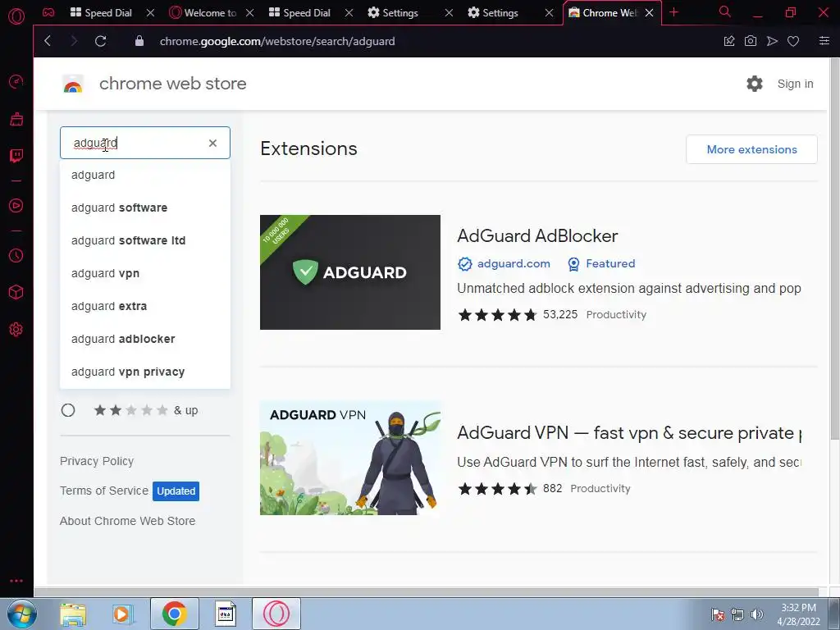Click the horizontal page scrollbar
Viewport: 840px width, 630px height.
pos(426,592)
